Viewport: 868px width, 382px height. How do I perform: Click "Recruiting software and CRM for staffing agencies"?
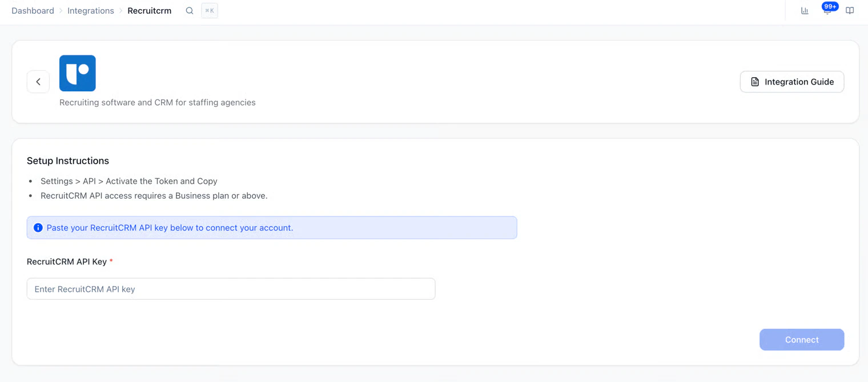(158, 103)
